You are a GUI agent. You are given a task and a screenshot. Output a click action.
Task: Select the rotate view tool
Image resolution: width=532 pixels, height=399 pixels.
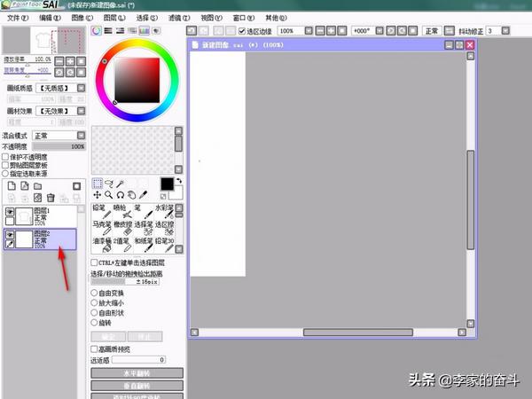click(x=120, y=195)
